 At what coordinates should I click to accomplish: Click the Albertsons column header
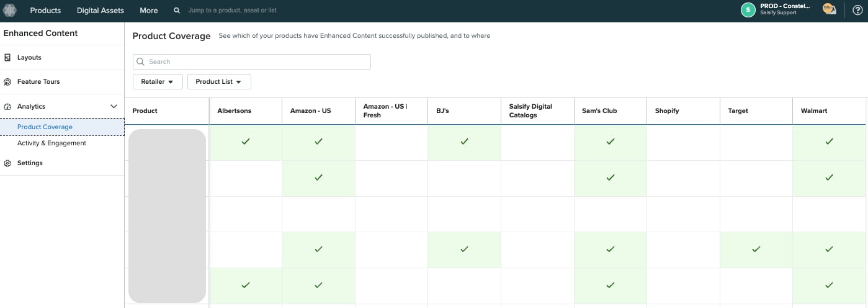[x=246, y=111]
